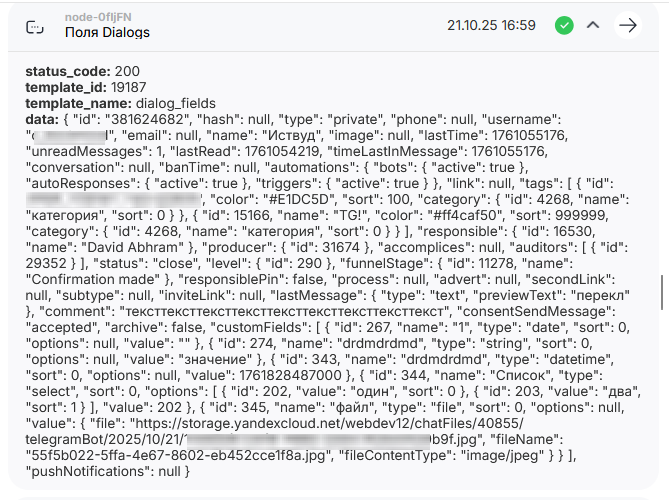Click the bold data label
669x500 pixels.
coord(40,119)
